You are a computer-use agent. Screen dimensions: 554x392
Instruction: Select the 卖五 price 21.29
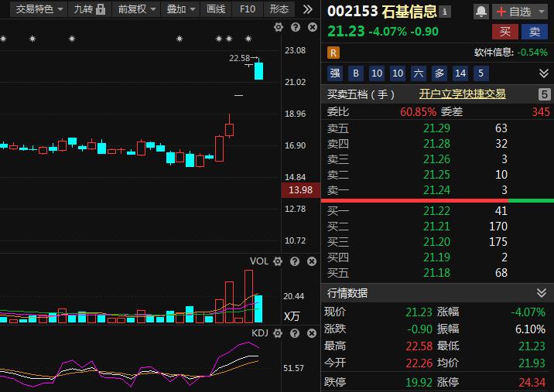pyautogui.click(x=436, y=128)
